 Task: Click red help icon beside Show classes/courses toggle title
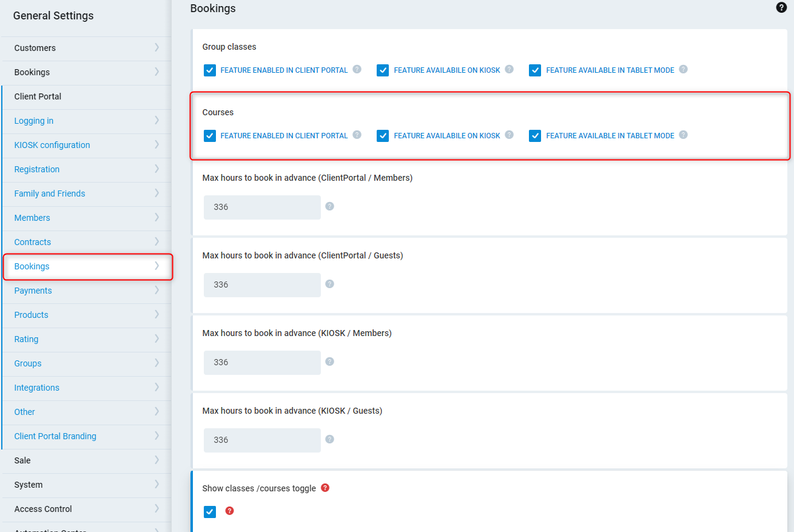[x=325, y=488]
